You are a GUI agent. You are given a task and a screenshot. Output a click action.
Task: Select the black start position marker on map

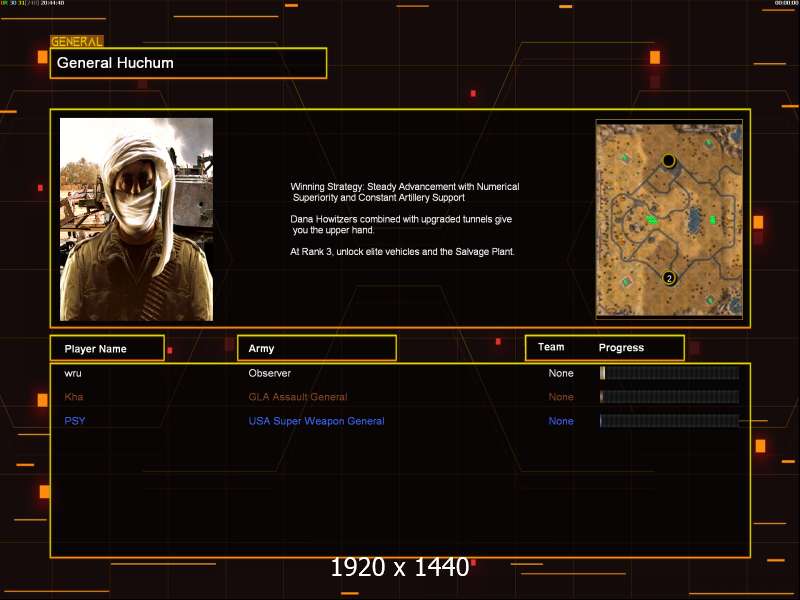pyautogui.click(x=668, y=161)
